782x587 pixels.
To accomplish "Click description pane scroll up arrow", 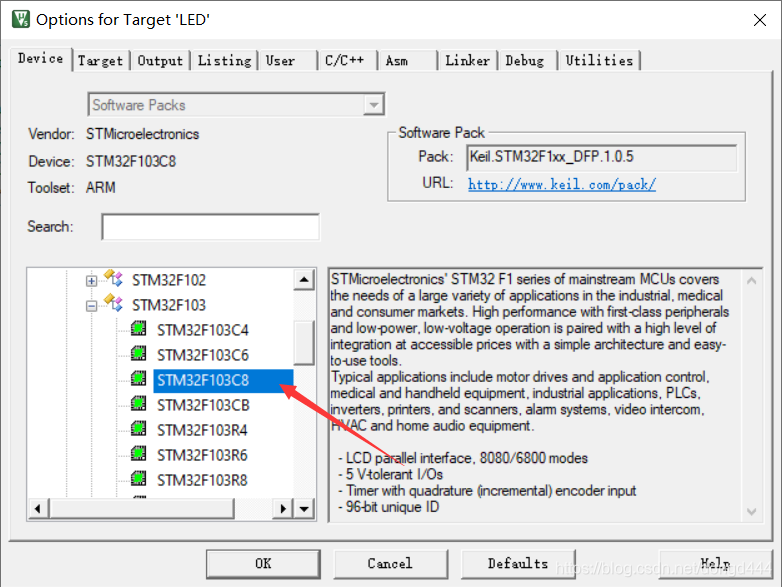I will pyautogui.click(x=752, y=281).
